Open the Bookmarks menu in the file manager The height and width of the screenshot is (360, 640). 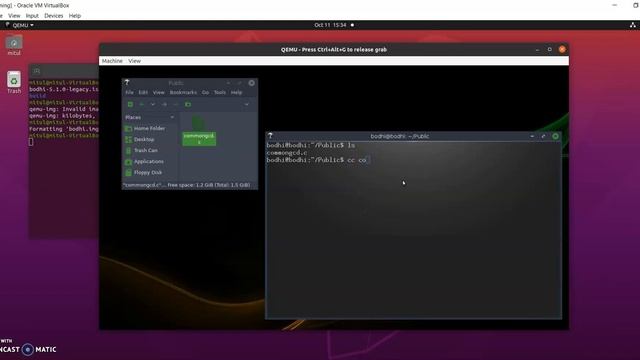tap(183, 93)
